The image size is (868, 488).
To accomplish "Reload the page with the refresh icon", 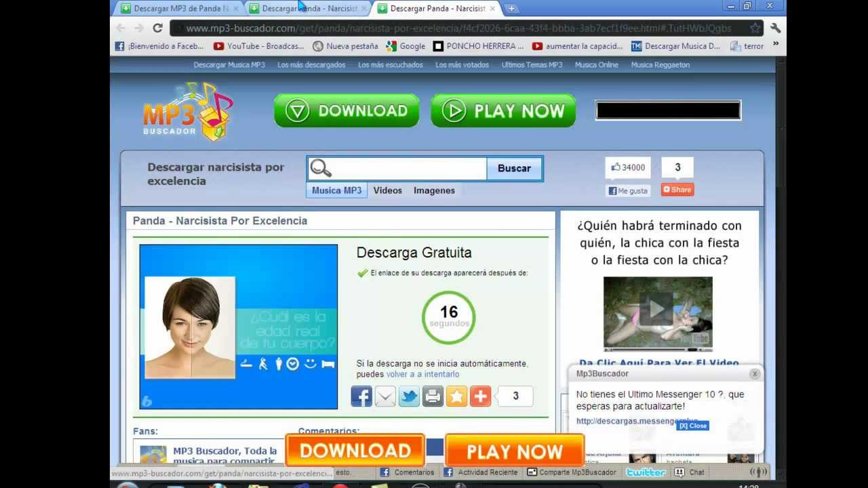I will click(157, 28).
